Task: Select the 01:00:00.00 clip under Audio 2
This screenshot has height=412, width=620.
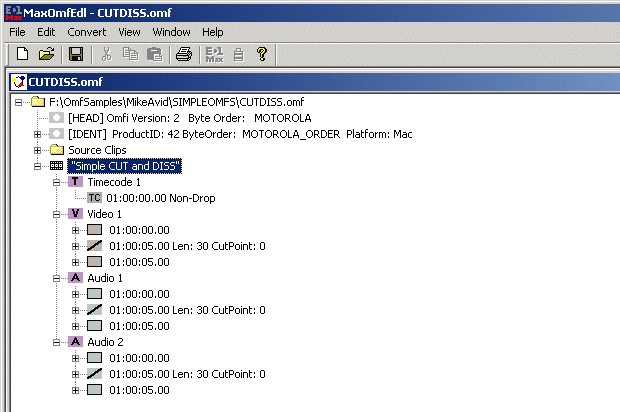Action: [139, 358]
